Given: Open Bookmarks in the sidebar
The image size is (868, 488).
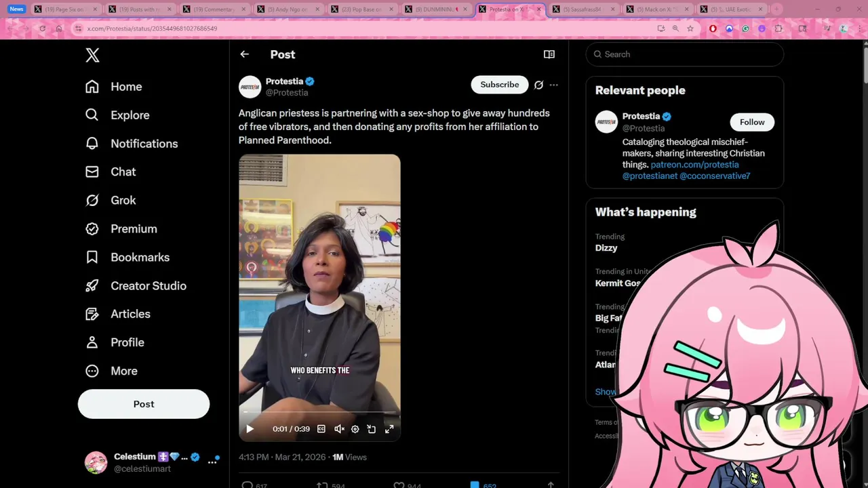Looking at the screenshot, I should [127, 258].
